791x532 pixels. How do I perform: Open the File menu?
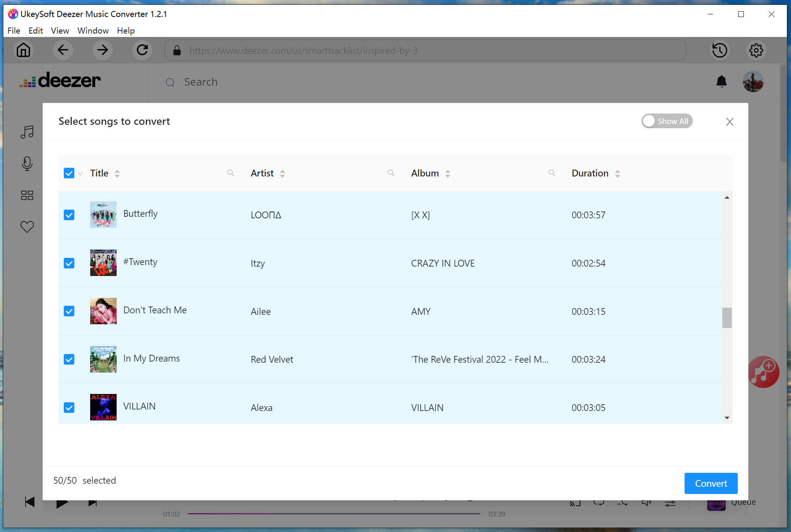tap(13, 30)
